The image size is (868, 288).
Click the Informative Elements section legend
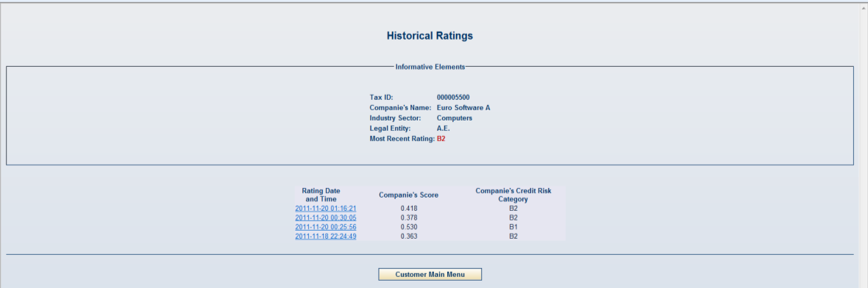(430, 66)
